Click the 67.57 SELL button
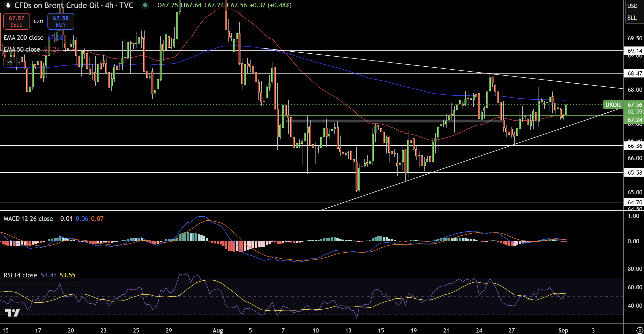Screen dimensions: 644x334 tap(16, 21)
